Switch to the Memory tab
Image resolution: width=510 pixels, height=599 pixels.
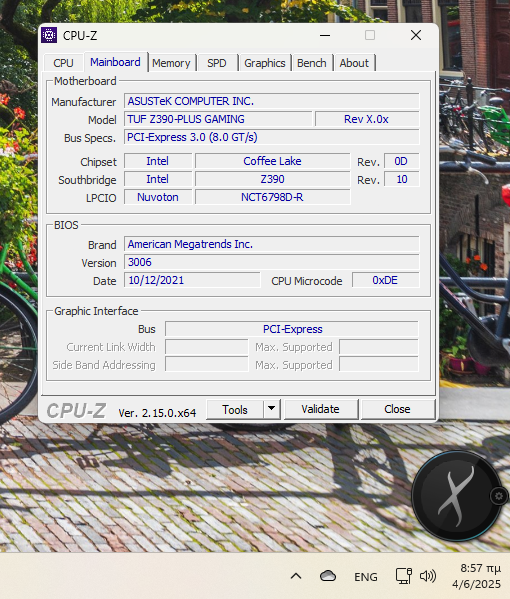click(x=171, y=63)
